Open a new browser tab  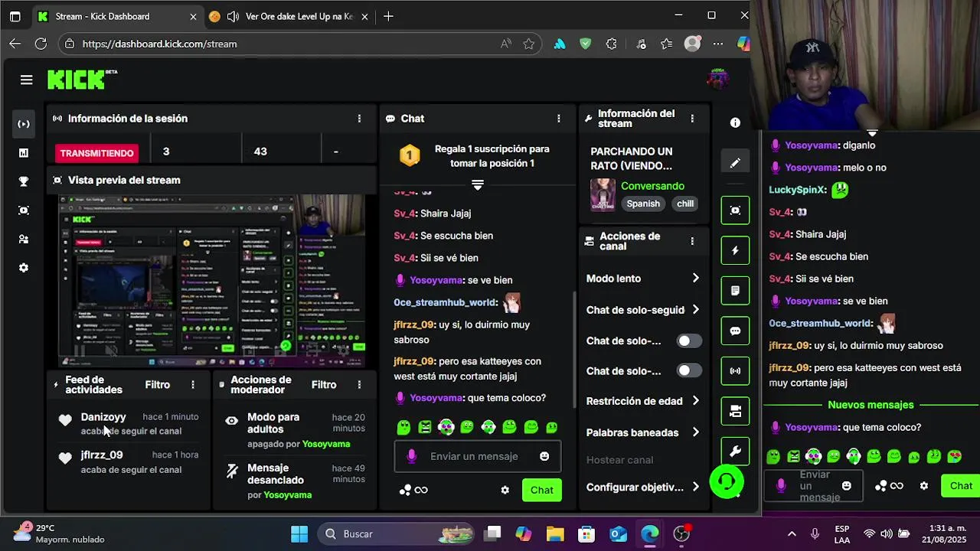point(388,16)
